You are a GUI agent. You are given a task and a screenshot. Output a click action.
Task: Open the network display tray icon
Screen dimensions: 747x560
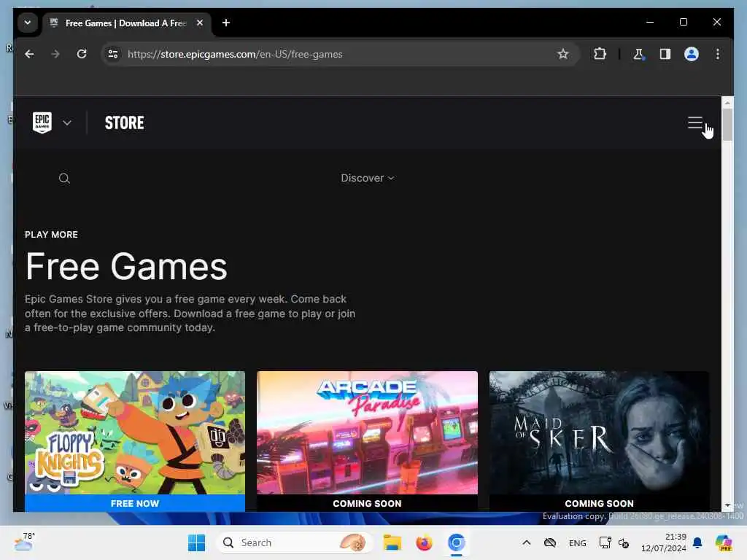[605, 542]
